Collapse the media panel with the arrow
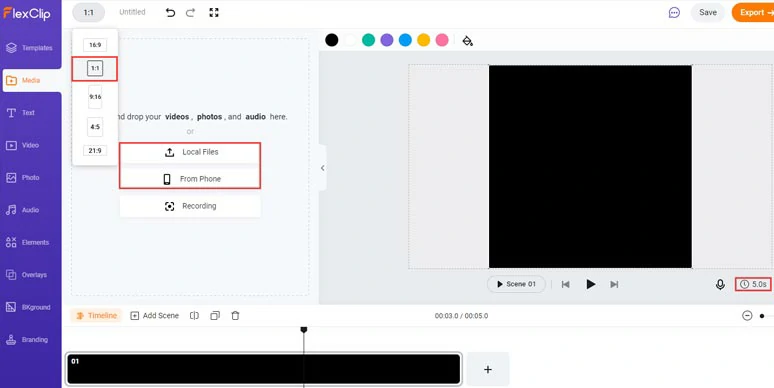774x388 pixels. [x=323, y=168]
